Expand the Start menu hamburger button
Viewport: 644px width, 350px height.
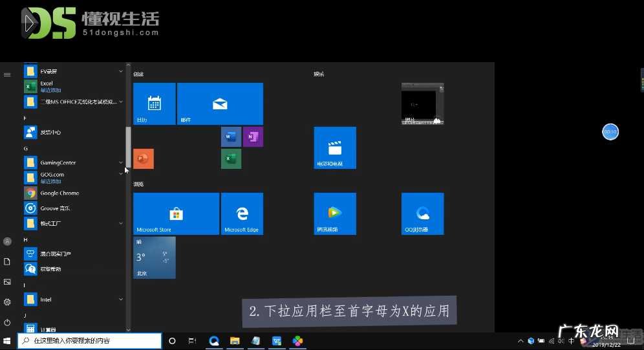pyautogui.click(x=7, y=75)
